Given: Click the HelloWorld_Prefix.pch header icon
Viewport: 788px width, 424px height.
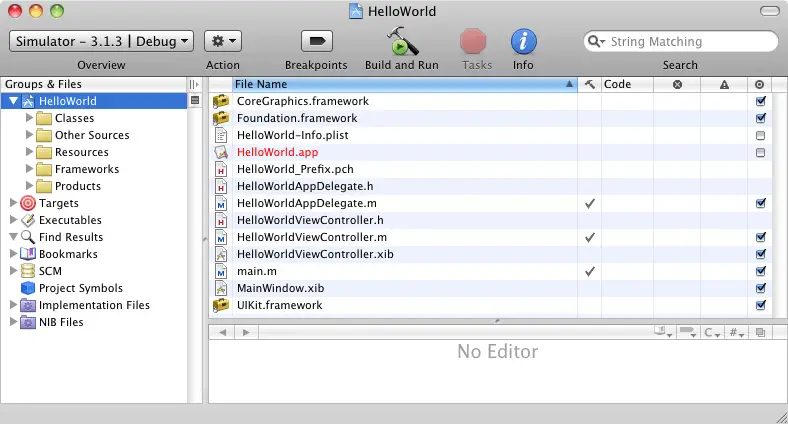Looking at the screenshot, I should (221, 169).
